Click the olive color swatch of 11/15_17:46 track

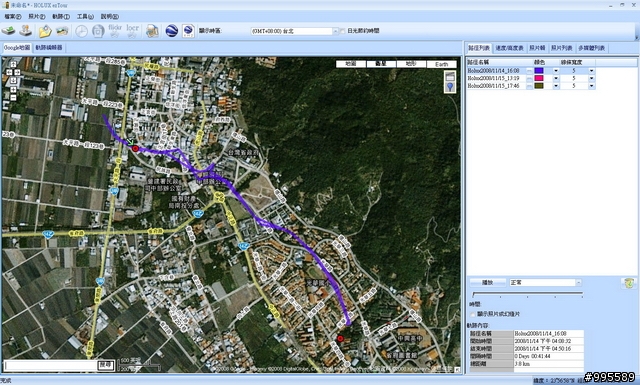[539, 86]
